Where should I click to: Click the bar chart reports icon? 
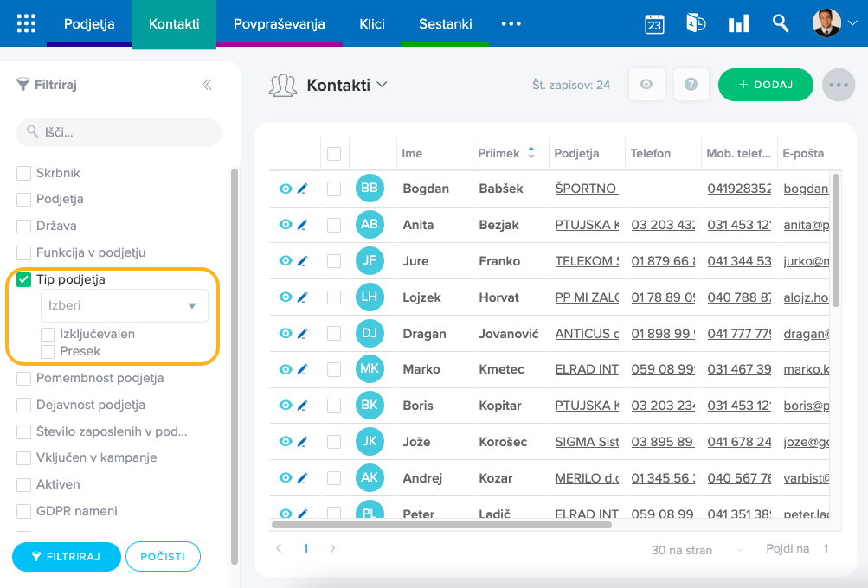[738, 23]
